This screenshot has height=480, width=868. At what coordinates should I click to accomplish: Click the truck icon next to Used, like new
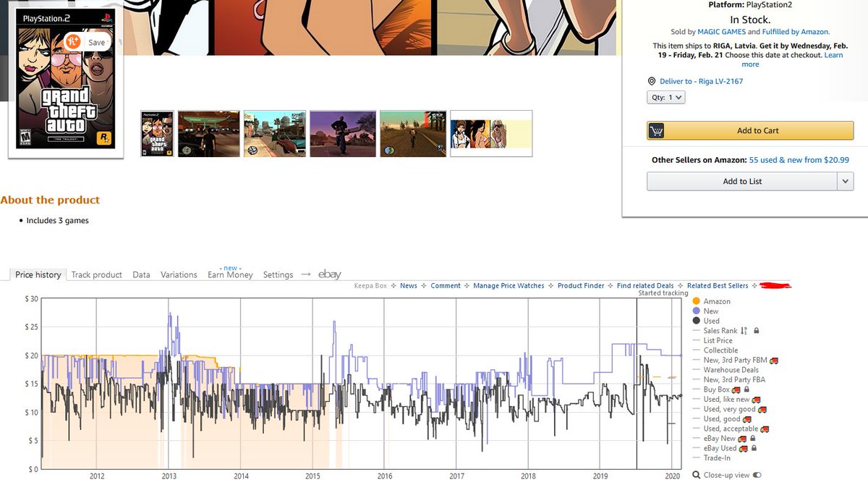click(757, 399)
